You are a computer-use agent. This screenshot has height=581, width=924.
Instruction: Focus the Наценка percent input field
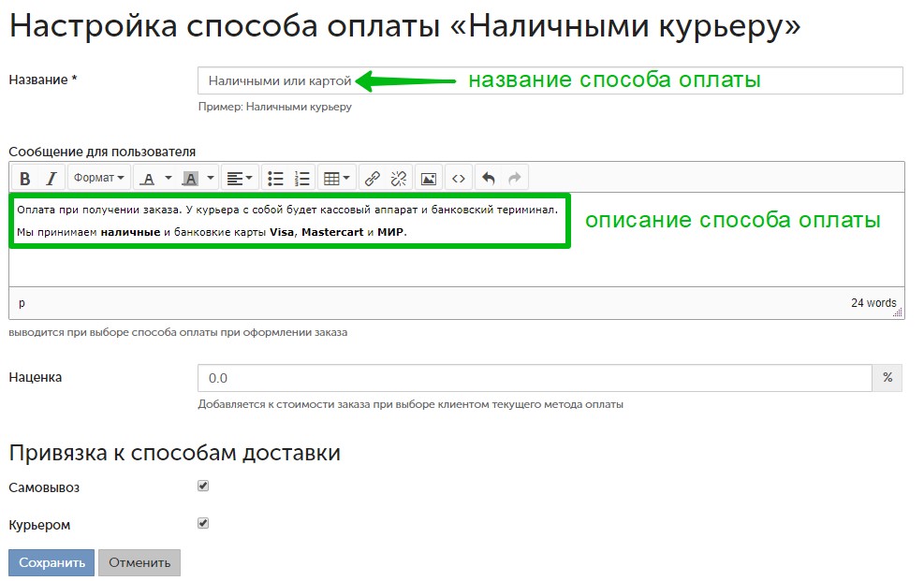click(535, 378)
